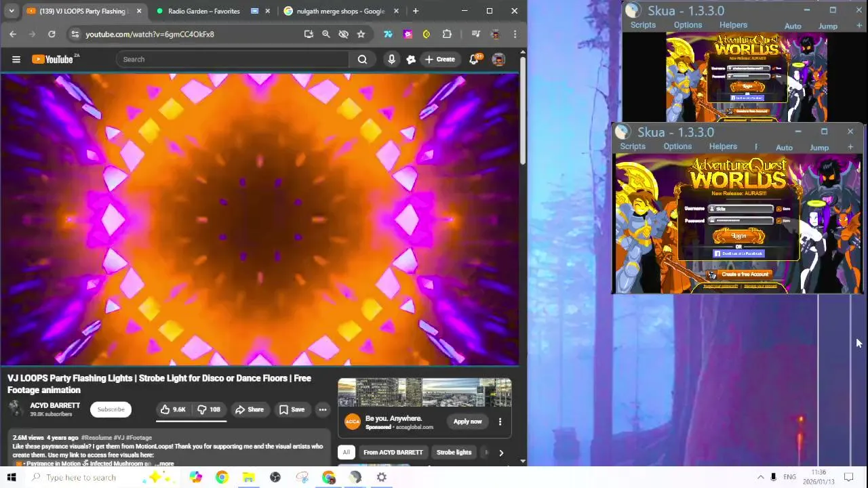The width and height of the screenshot is (868, 488).
Task: Click the YouTube search magnifier button
Action: pyautogui.click(x=362, y=60)
